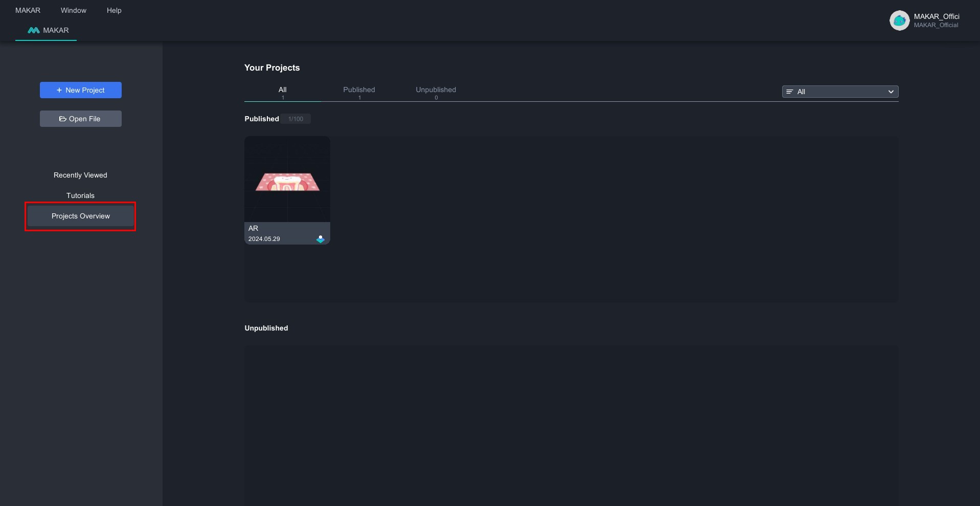Click the AR project title label
Screen dimensions: 980x506
coord(253,228)
